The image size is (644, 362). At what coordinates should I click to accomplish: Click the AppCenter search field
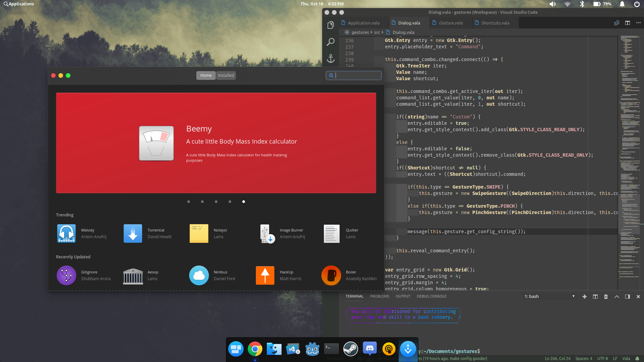[x=354, y=75]
